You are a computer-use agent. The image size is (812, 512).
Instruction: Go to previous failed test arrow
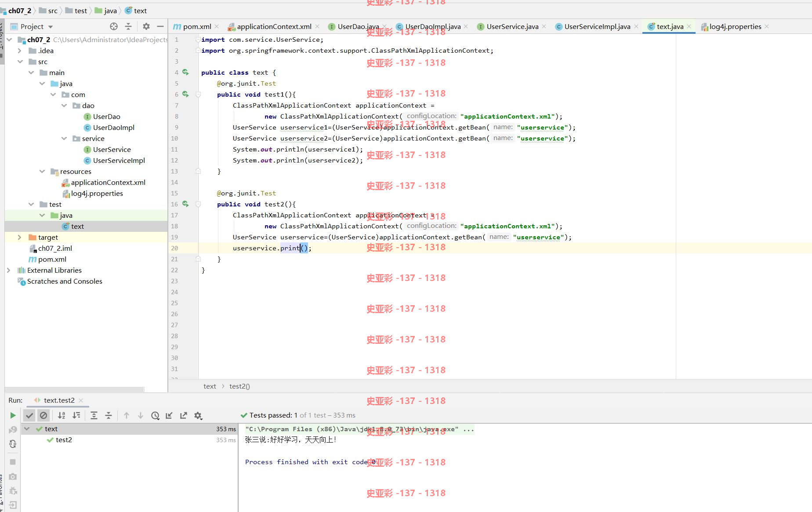pos(127,415)
